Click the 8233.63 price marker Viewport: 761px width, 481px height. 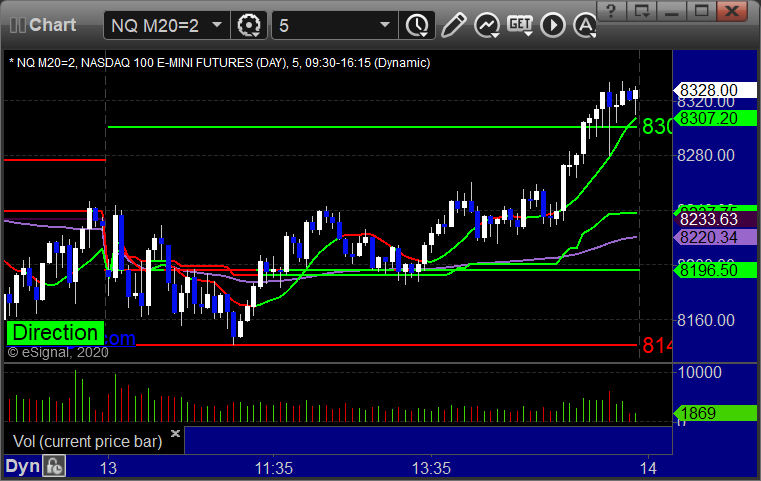click(714, 219)
